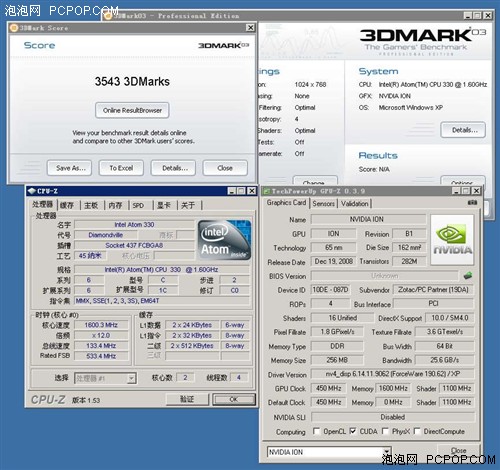The image size is (500, 470).
Task: Click the Disabled NVIDIA SLI field
Action: [392, 417]
